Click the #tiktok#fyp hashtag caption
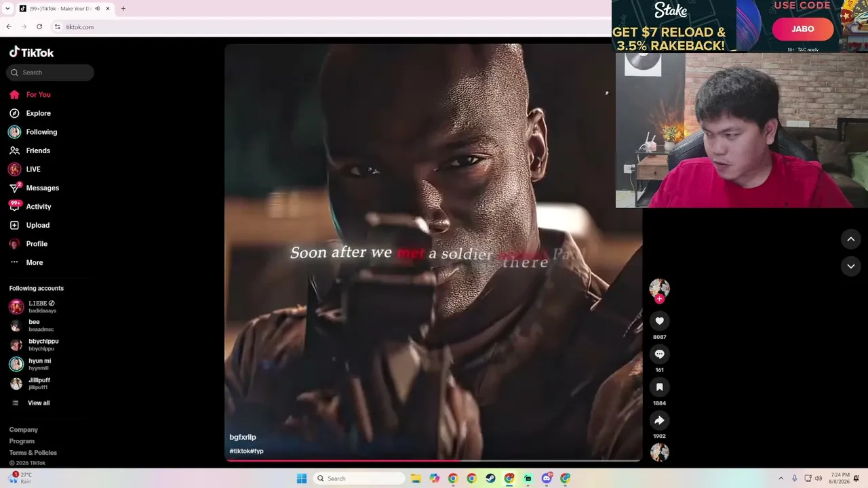The image size is (868, 488). (246, 451)
